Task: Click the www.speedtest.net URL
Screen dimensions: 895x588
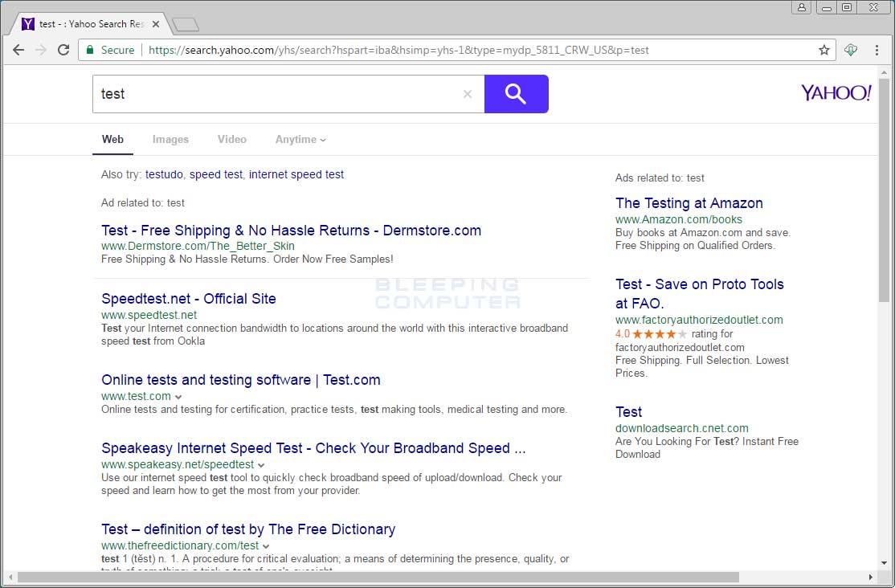Action: pyautogui.click(x=149, y=315)
